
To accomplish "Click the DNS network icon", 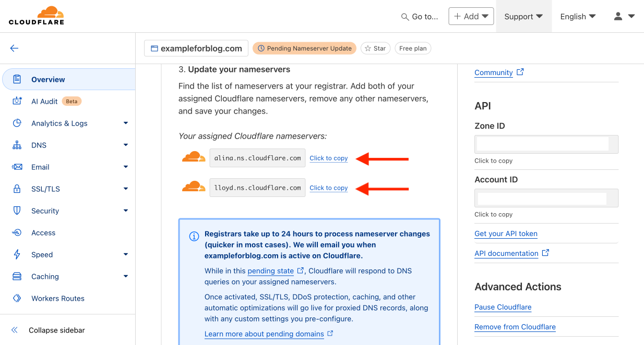I will coord(17,145).
